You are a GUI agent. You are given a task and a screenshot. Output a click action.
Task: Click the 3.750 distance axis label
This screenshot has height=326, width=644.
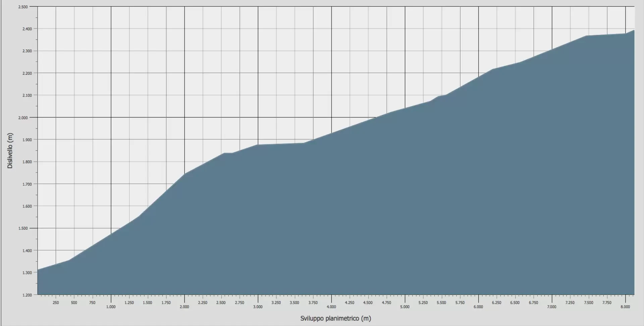(313, 303)
